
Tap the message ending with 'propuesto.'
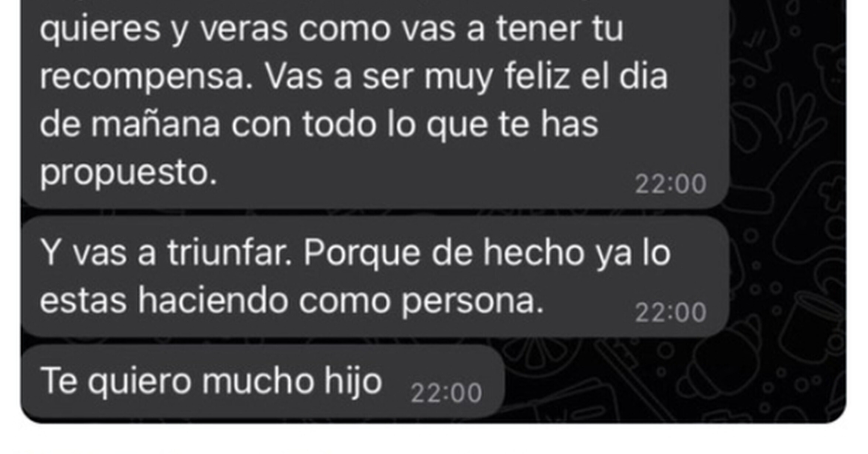tap(375, 104)
